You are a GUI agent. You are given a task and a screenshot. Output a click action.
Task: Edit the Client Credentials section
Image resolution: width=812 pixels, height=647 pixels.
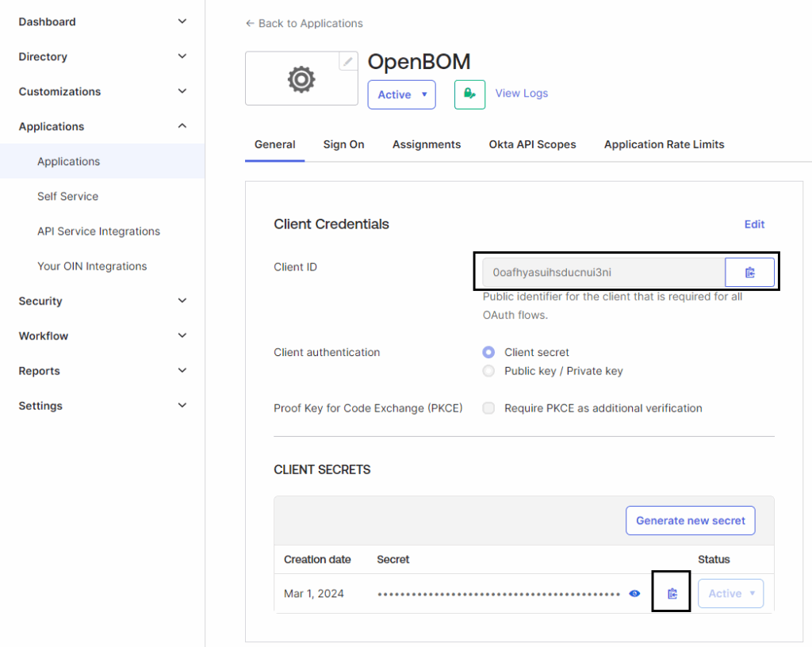coord(755,224)
